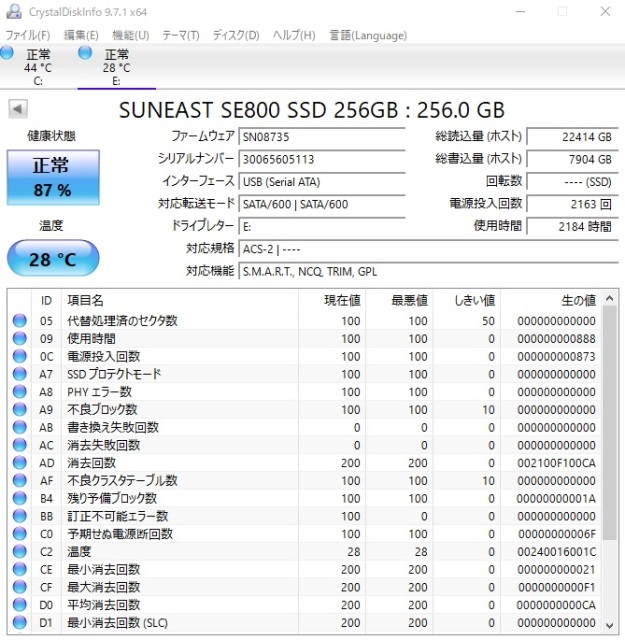
Task: Click the しきい値 column header
Action: coord(467,300)
